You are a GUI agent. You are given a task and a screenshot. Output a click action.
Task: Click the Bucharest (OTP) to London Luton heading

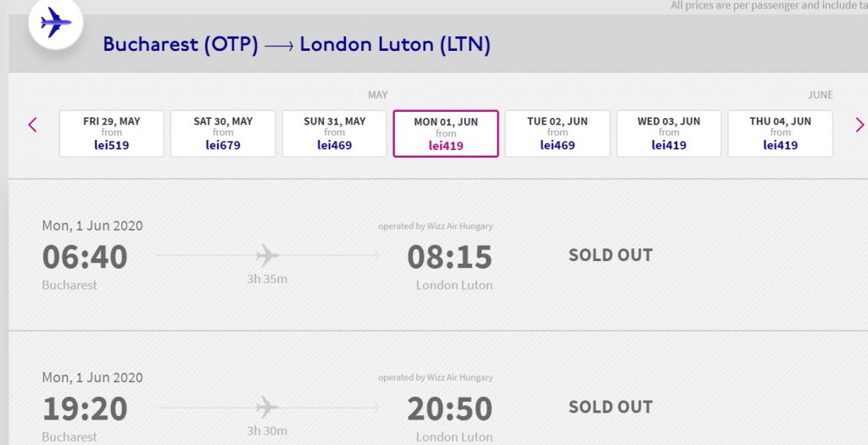297,44
